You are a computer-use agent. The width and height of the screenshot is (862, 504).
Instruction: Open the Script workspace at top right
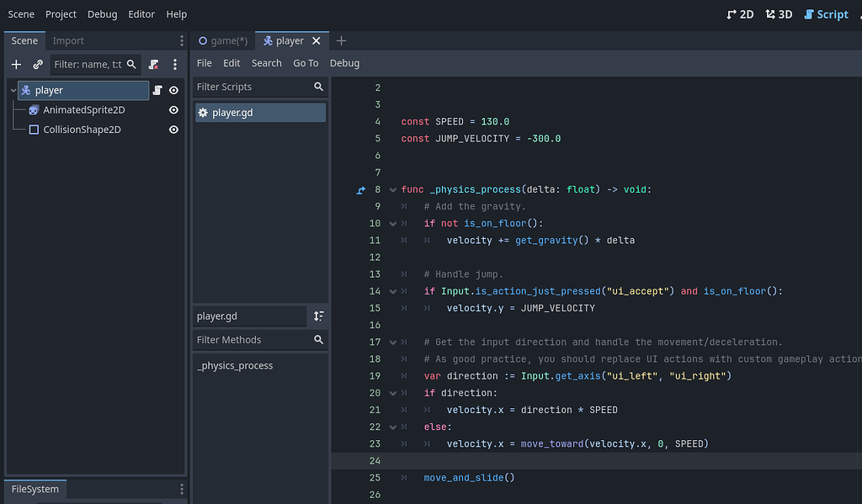tap(826, 13)
